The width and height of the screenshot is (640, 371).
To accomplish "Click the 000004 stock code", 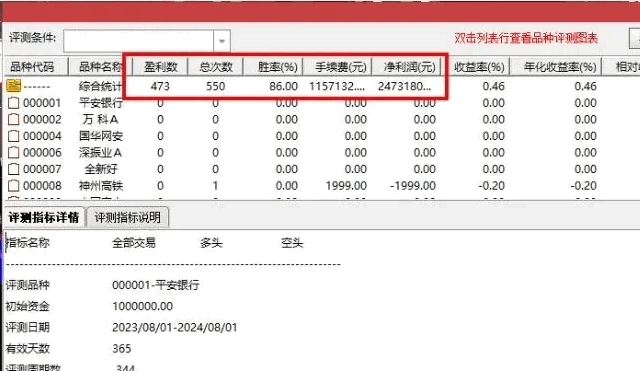I will click(x=42, y=136).
